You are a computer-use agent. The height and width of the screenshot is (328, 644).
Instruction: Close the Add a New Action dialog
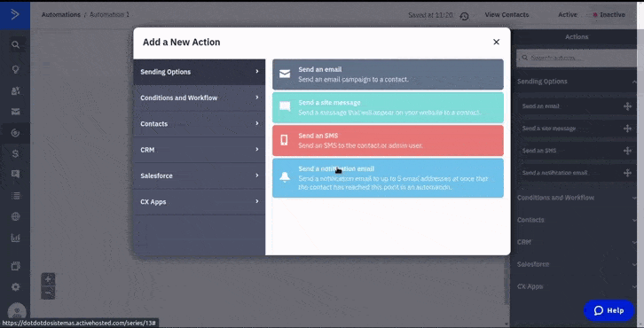(496, 42)
